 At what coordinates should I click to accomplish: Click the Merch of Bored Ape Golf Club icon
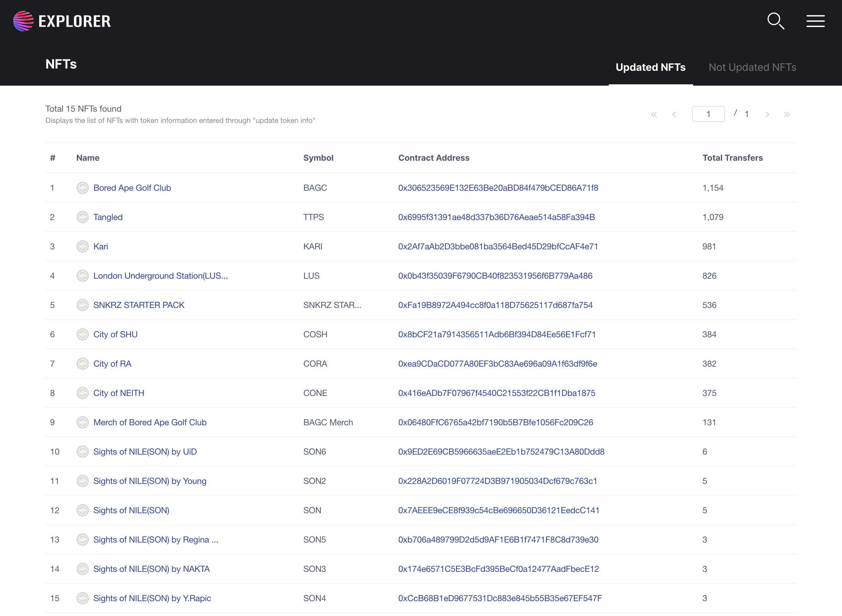pos(82,422)
